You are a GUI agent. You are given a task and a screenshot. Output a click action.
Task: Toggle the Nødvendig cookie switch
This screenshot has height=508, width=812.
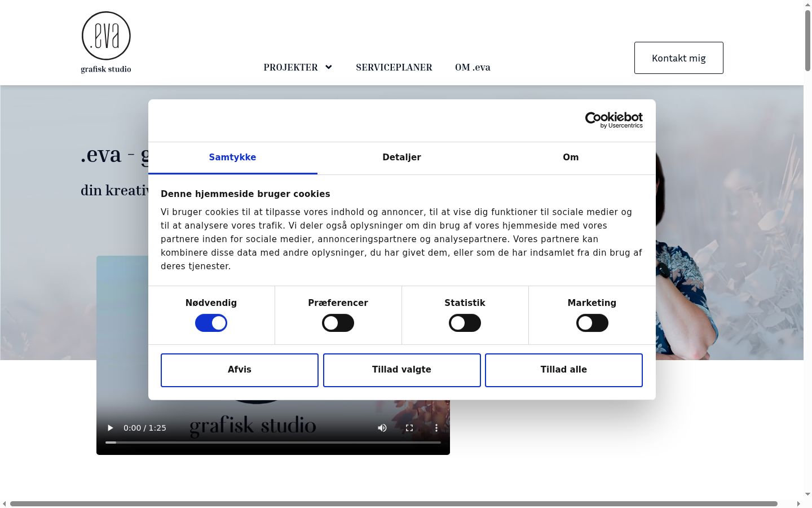click(x=211, y=323)
